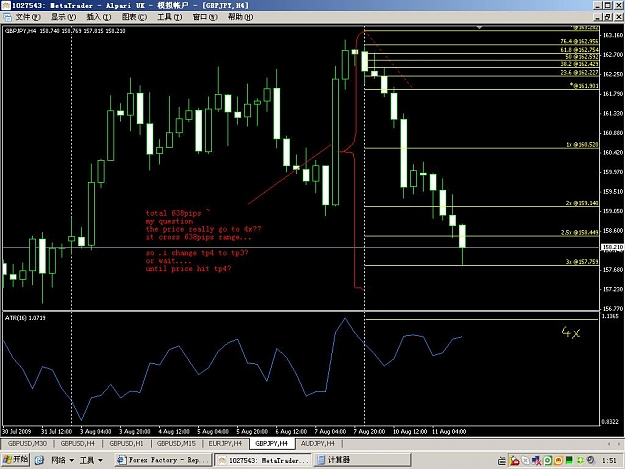The image size is (625, 469).
Task: Switch to the GBPUSD,M30 chart tab
Action: click(27, 443)
